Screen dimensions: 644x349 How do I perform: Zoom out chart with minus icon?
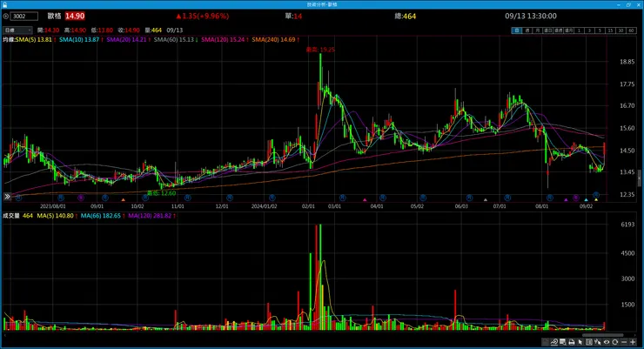pos(624,342)
